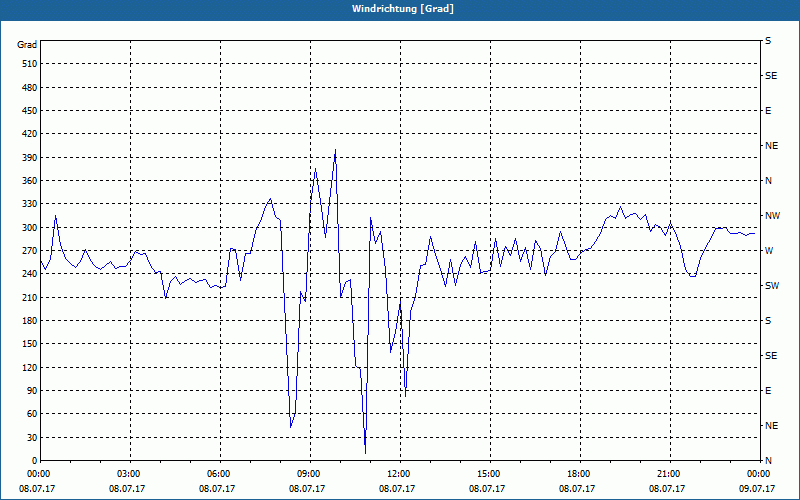Click the 300 y-axis value

(30, 228)
